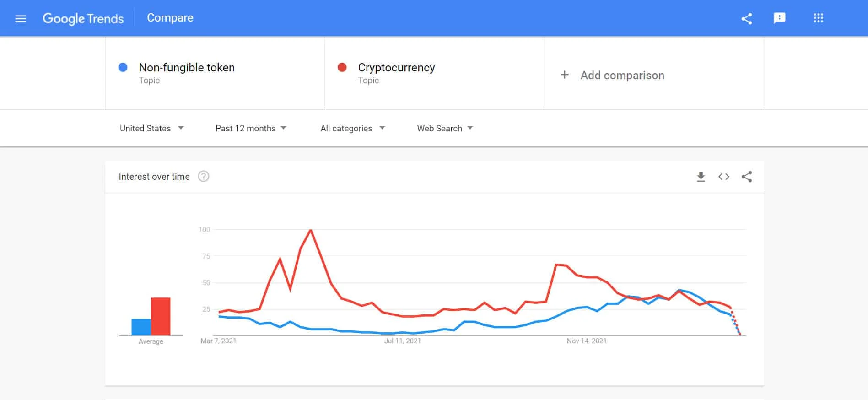Screen dimensions: 868x400
Task: Edit the Non-fungible token search term
Action: pos(187,68)
